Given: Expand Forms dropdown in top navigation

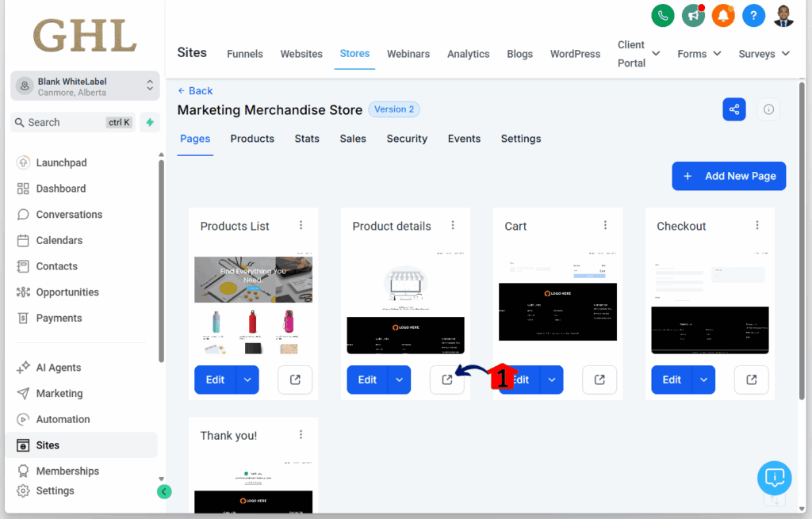Looking at the screenshot, I should (x=699, y=54).
